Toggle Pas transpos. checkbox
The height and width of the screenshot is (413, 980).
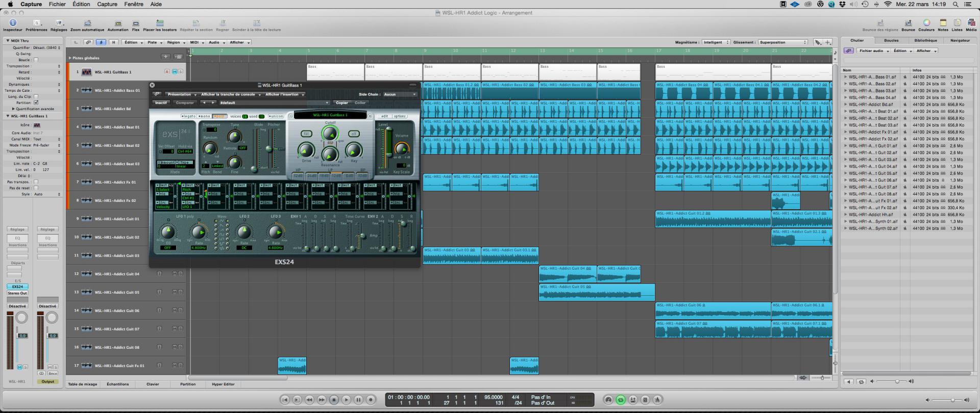[x=36, y=182]
